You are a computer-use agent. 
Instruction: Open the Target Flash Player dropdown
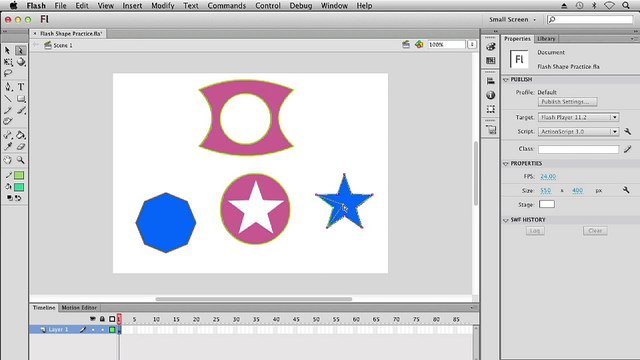(x=578, y=117)
